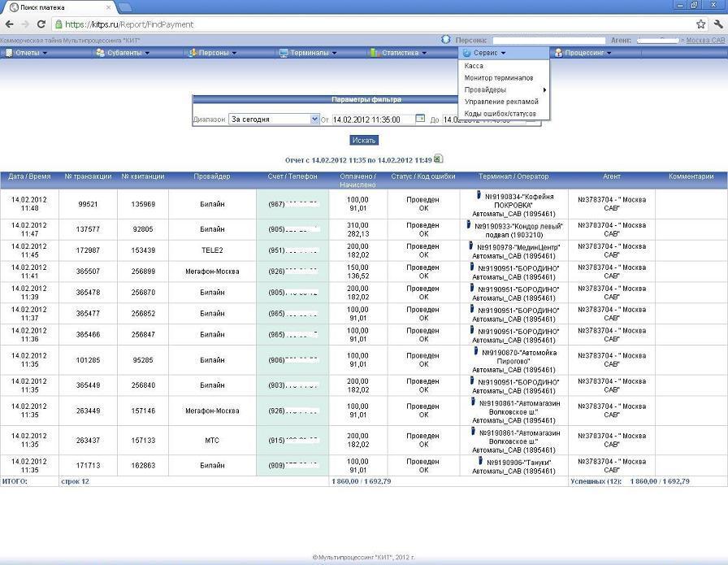Click terminal icon in transaction 263437 row
Viewport: 728px width, 565px height.
(x=473, y=432)
